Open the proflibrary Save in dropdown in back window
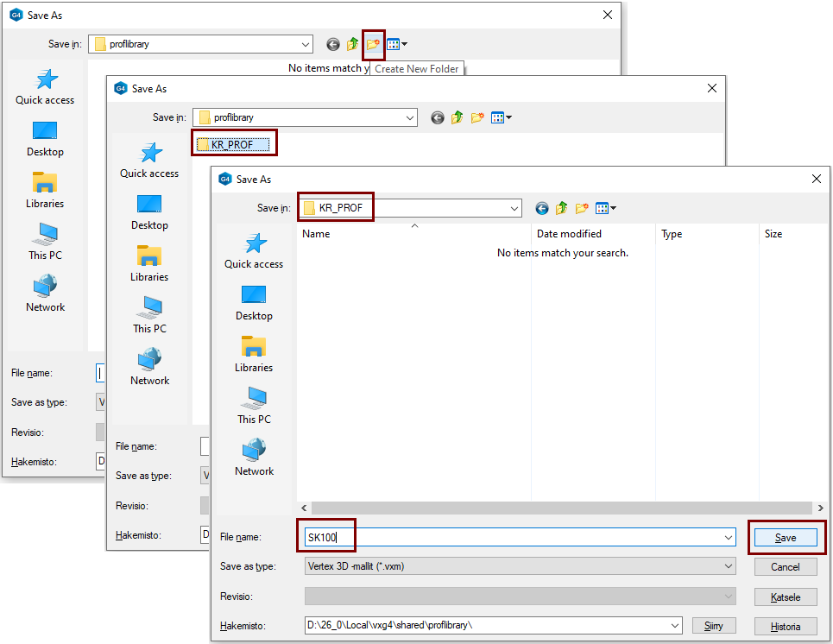Viewport: 833px width, 644px height. click(306, 44)
